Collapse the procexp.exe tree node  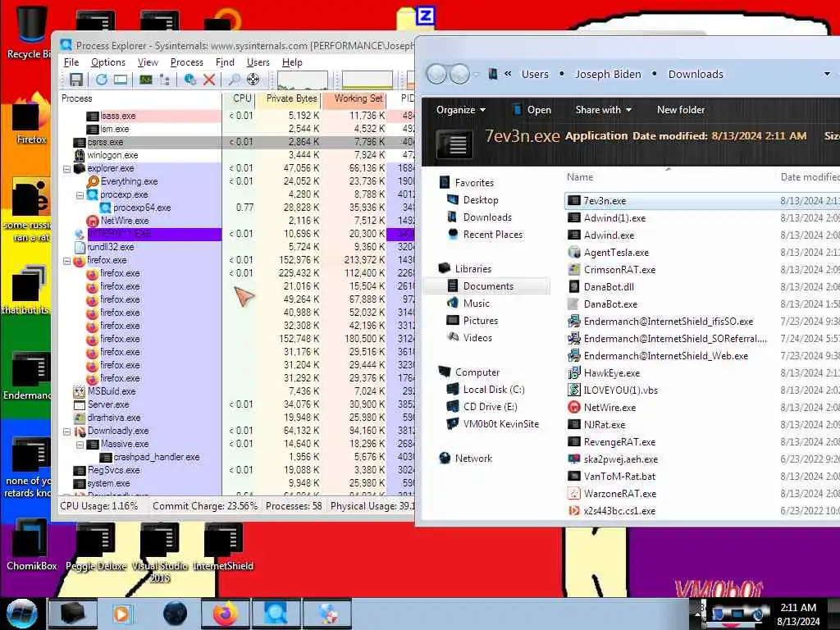(x=80, y=195)
